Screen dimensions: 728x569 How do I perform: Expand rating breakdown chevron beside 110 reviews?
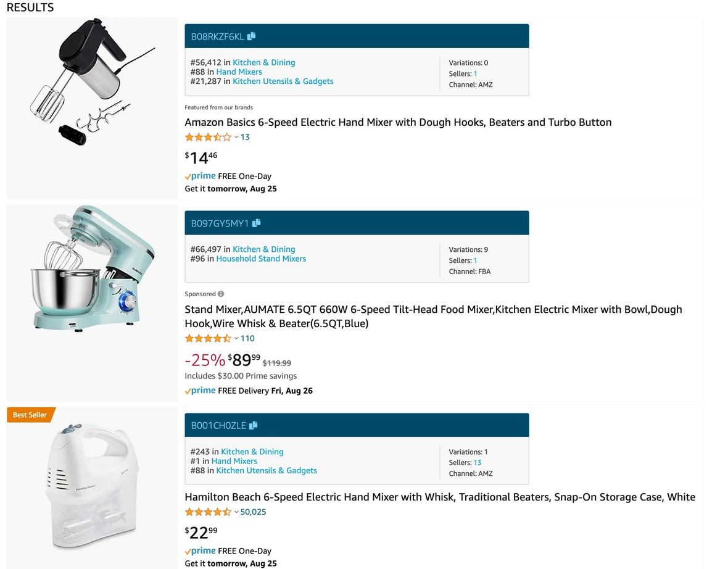(236, 338)
